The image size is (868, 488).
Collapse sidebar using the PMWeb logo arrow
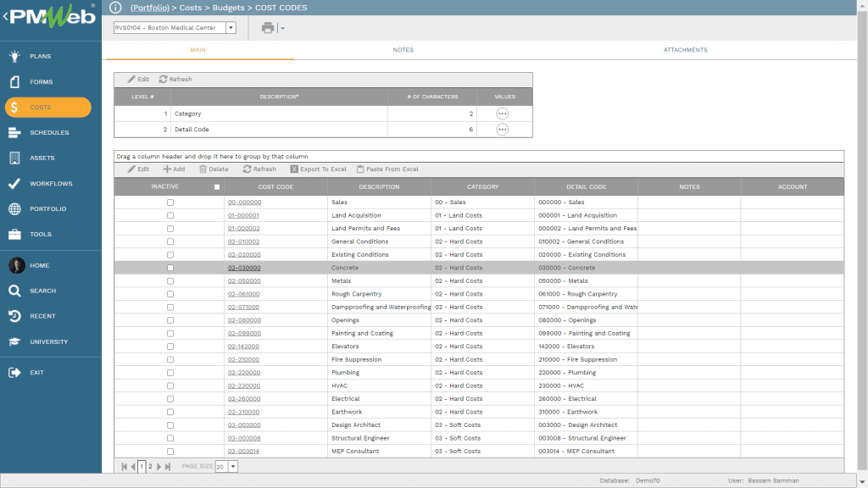click(6, 16)
